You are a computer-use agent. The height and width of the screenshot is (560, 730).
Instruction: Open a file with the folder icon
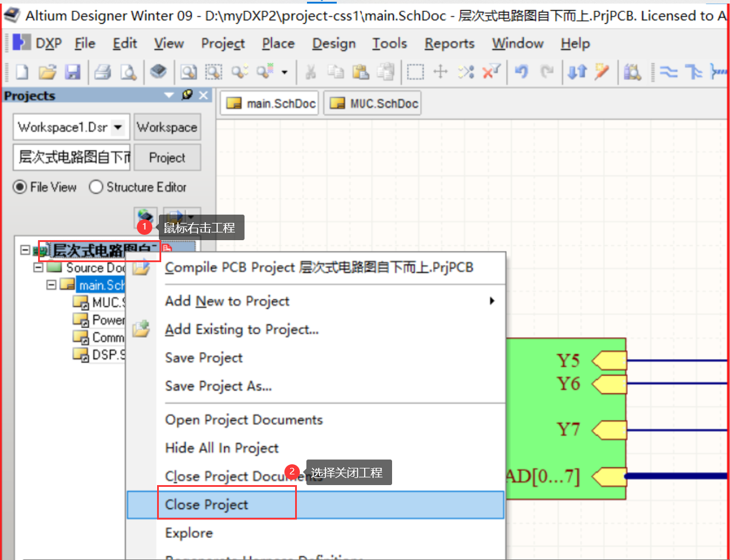pos(47,72)
